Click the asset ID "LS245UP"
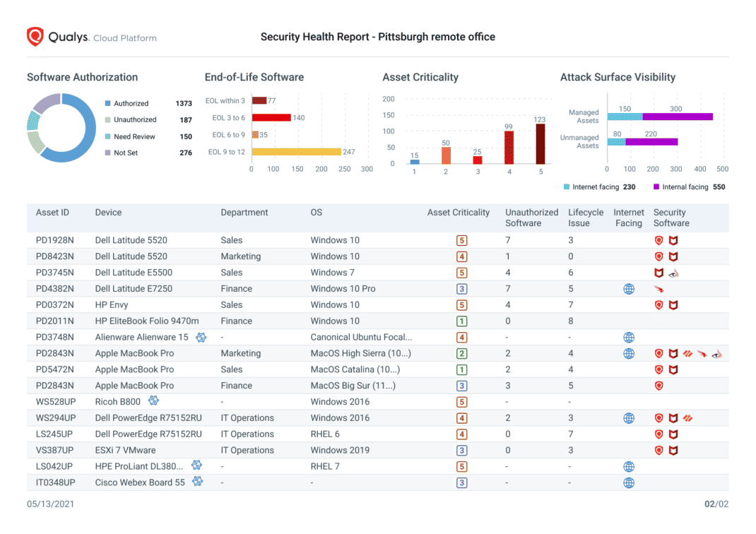756x534 pixels. pyautogui.click(x=54, y=434)
